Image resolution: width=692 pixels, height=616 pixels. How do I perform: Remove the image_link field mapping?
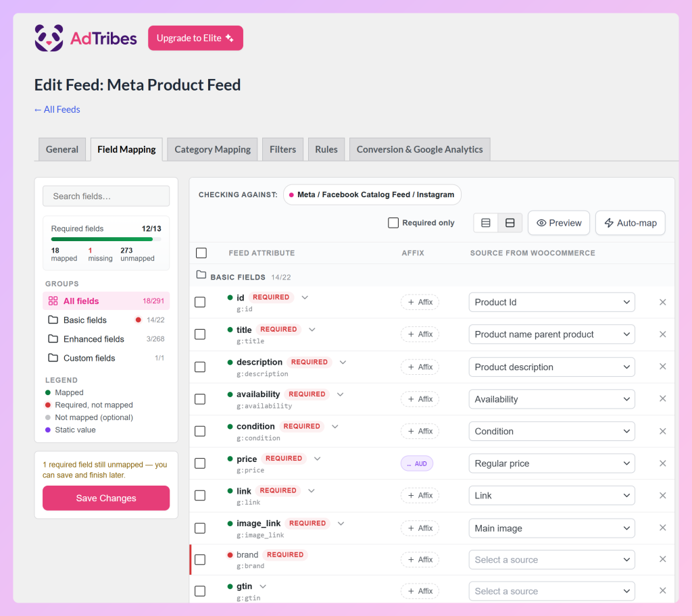662,528
